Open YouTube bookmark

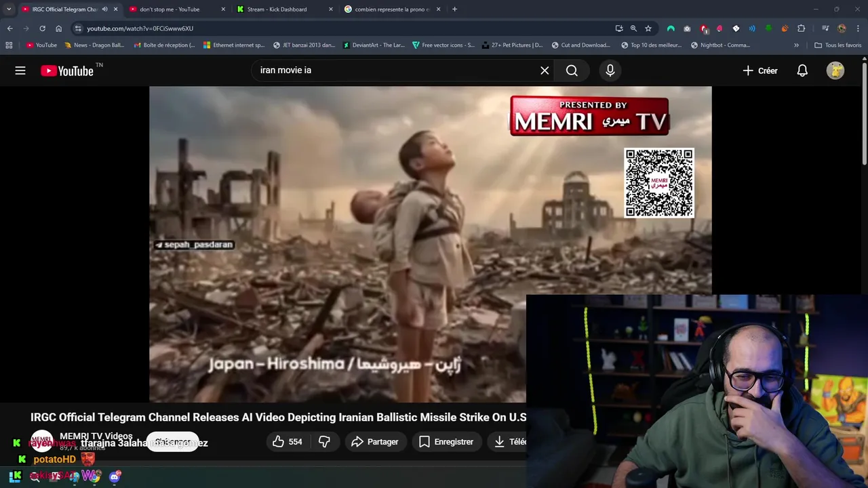click(x=41, y=45)
